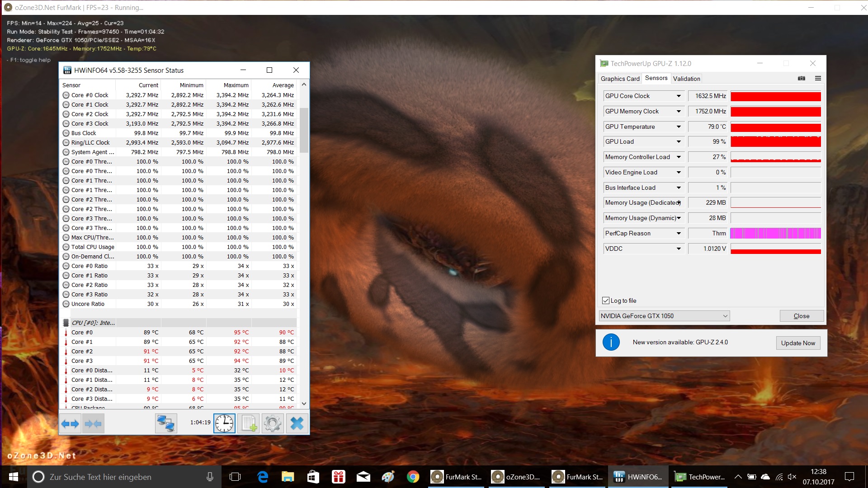
Task: Click the battery status tray icon
Action: tap(752, 477)
